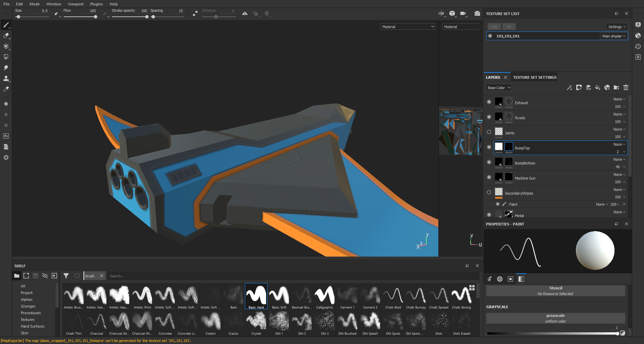Add a smart material layer icon
This screenshot has height=344, width=644.
click(x=607, y=88)
